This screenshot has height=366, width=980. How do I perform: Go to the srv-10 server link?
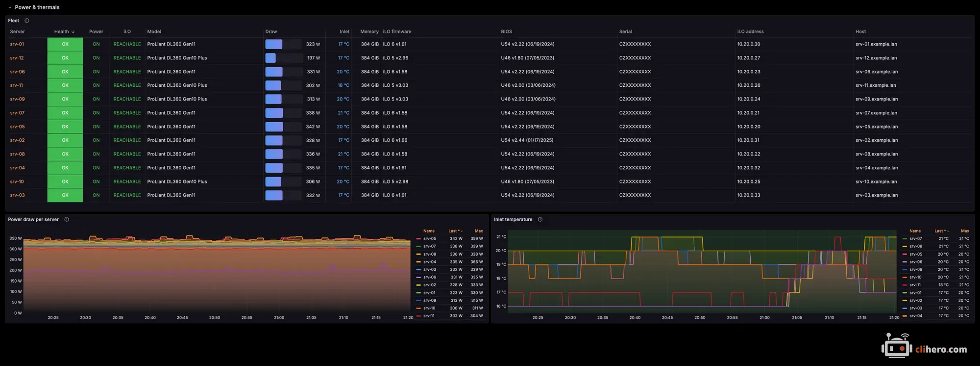click(17, 182)
